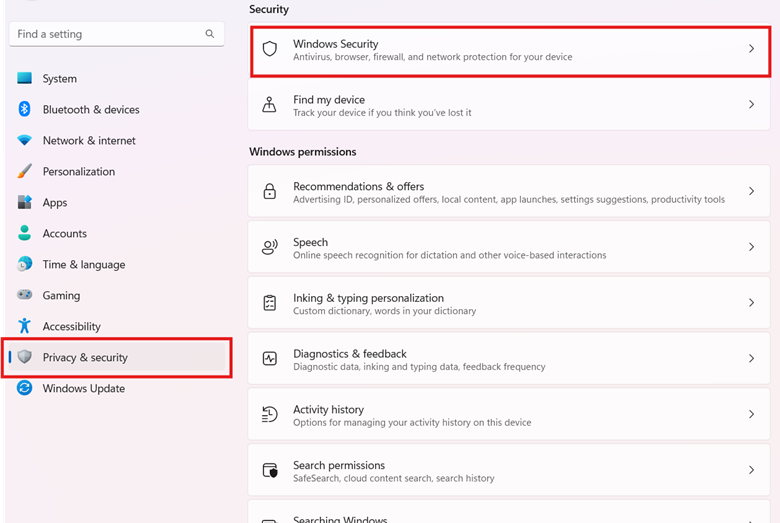
Task: Open Network & internet page
Action: 89,140
